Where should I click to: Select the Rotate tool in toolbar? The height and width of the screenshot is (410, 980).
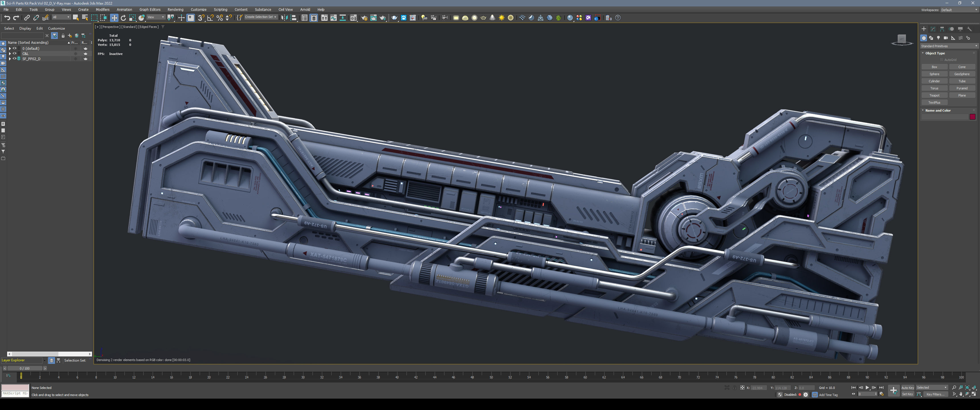(x=123, y=18)
